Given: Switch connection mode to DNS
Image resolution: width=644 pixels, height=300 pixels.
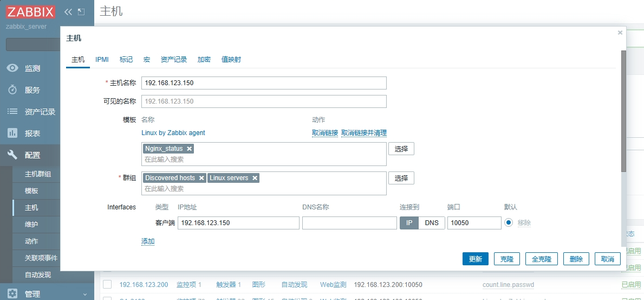Looking at the screenshot, I should (x=432, y=223).
